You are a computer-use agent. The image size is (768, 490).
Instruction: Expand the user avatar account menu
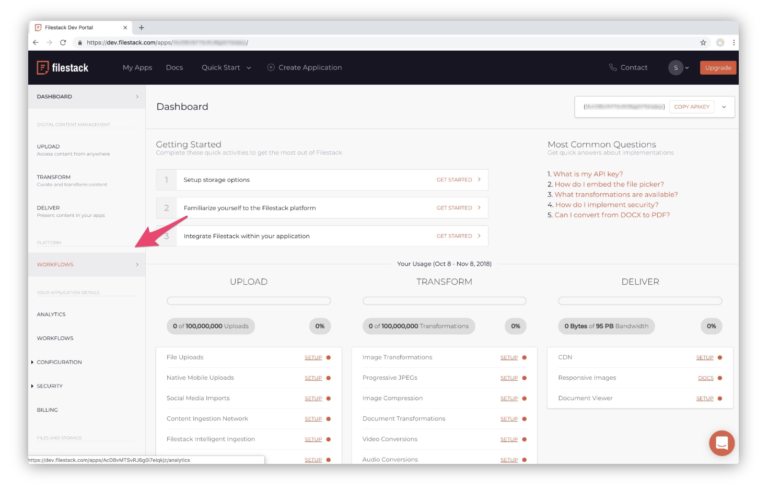pyautogui.click(x=679, y=68)
